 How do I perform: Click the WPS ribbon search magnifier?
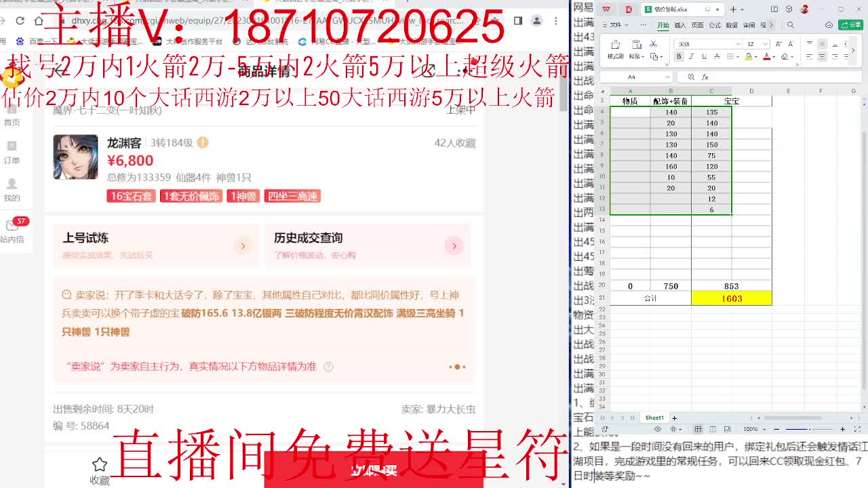(x=790, y=25)
